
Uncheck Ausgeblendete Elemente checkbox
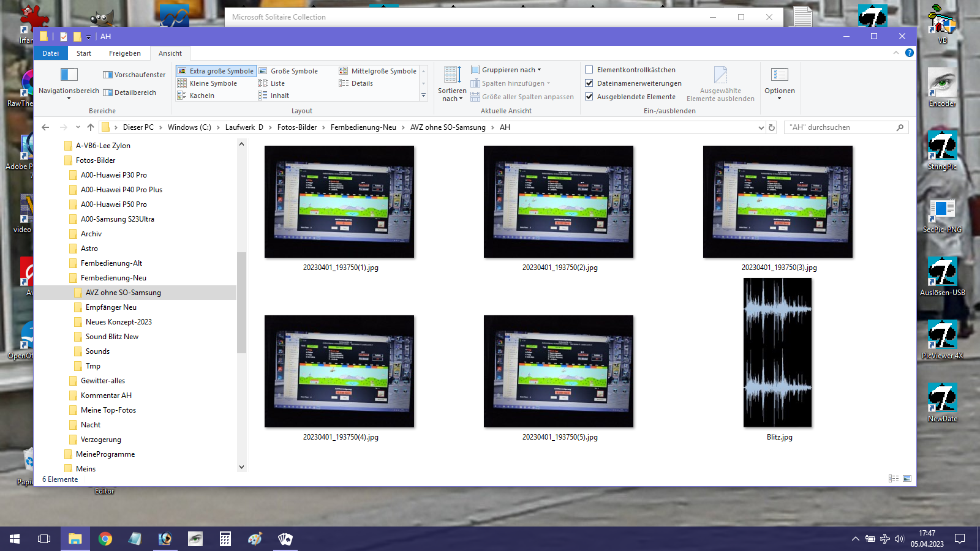tap(589, 97)
